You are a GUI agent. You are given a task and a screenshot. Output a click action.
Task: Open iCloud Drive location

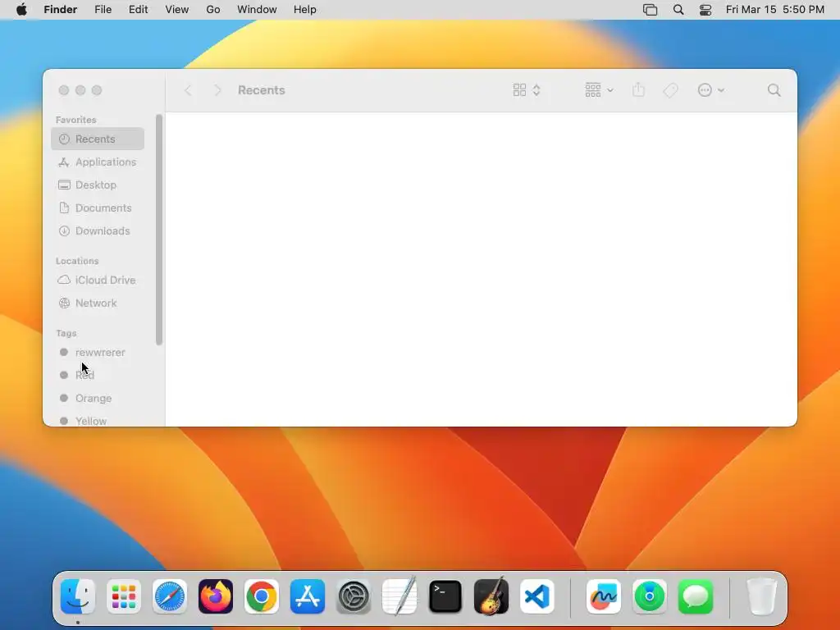pos(98,281)
